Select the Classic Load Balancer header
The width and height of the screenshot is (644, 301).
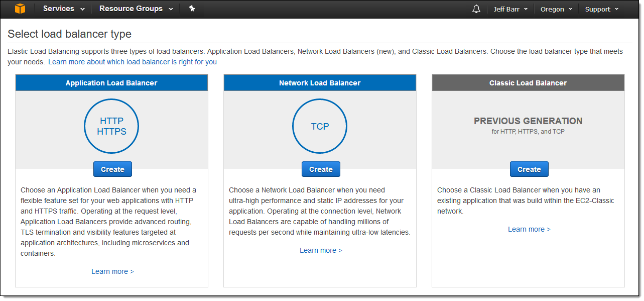[528, 82]
